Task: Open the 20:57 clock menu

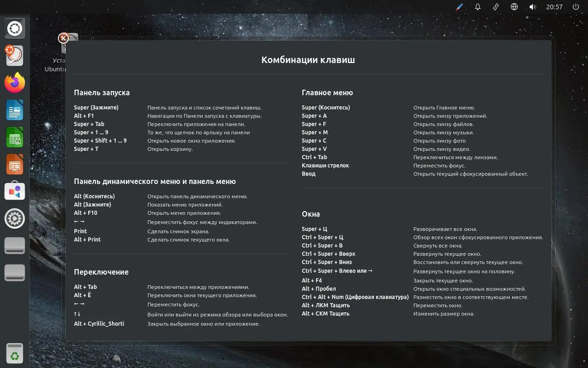Action: tap(554, 7)
